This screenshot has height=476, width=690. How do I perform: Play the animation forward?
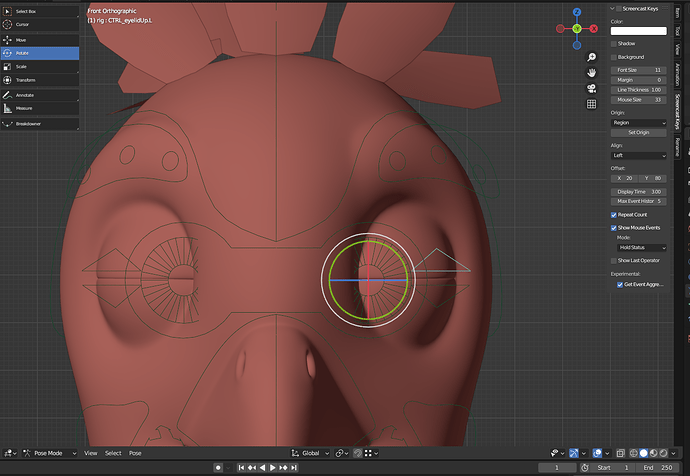[272, 467]
